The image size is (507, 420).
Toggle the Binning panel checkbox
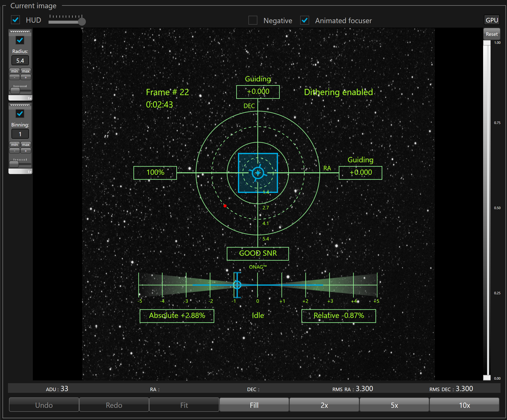coord(20,114)
